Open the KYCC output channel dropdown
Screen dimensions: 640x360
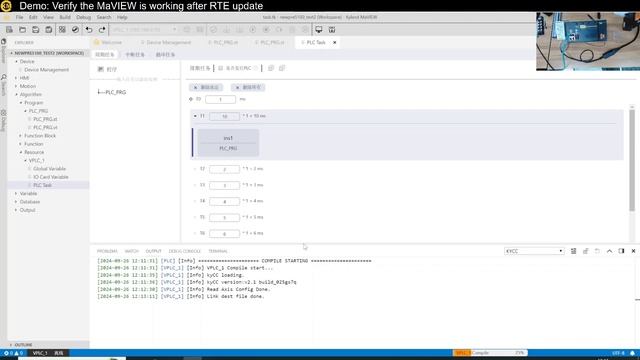pyautogui.click(x=534, y=251)
